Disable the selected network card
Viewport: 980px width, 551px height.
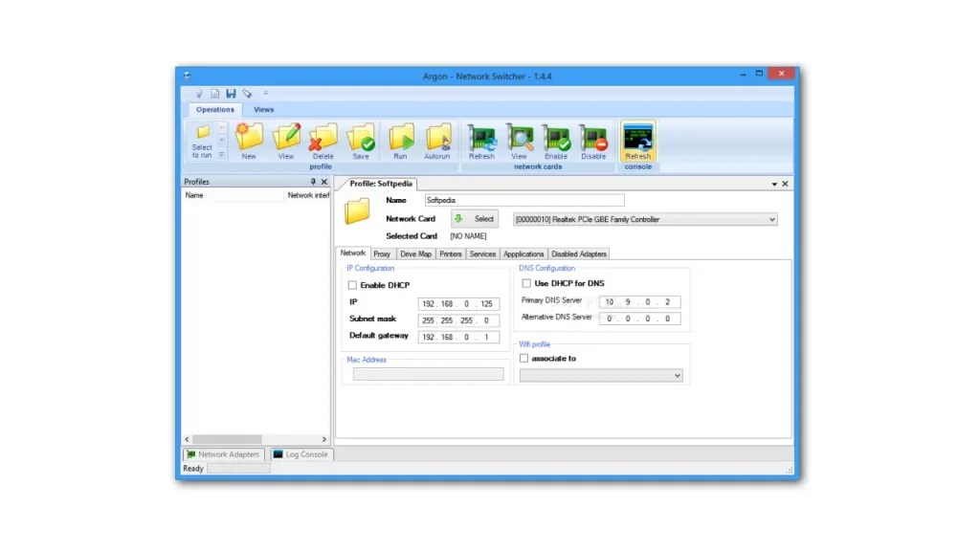[x=593, y=139]
